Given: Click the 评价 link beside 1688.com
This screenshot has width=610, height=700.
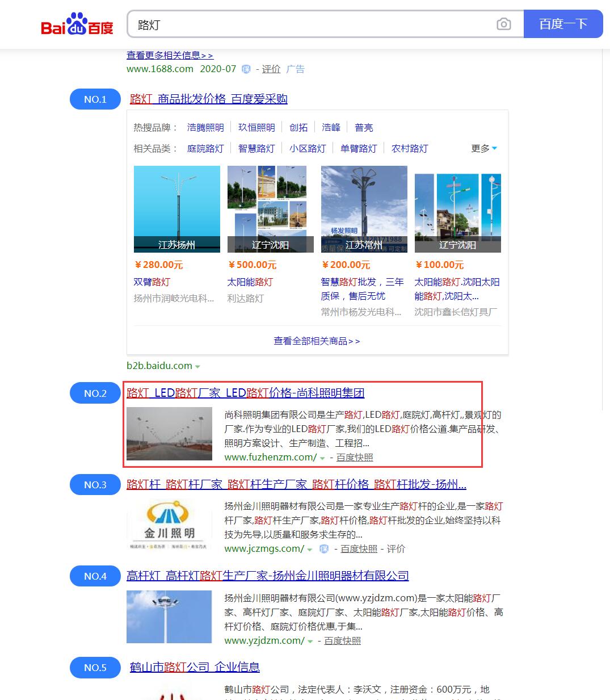Looking at the screenshot, I should 271,69.
